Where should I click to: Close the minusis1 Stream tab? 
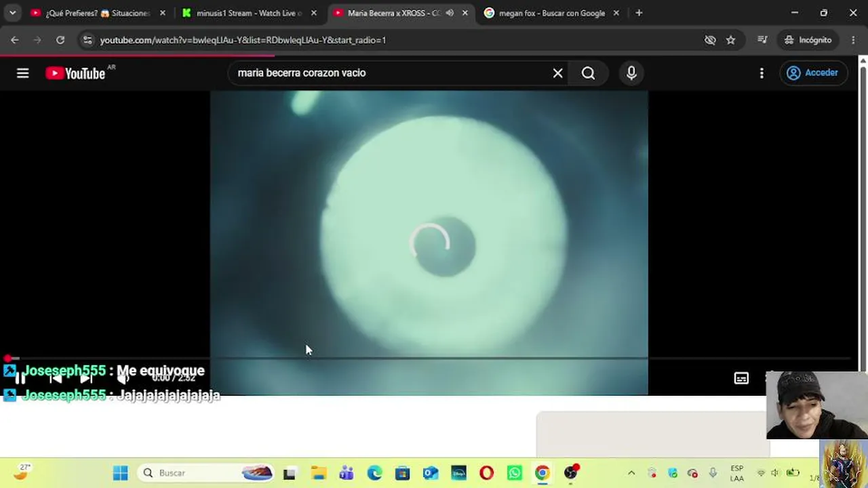(x=313, y=13)
